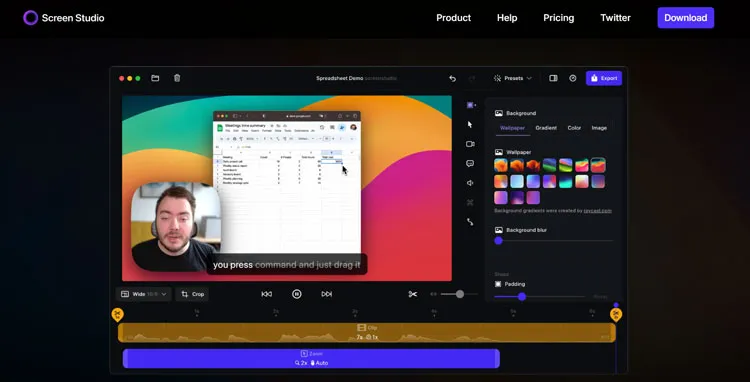Open the Captions speech bubble sidebar icon
This screenshot has height=382, width=750.
(470, 164)
